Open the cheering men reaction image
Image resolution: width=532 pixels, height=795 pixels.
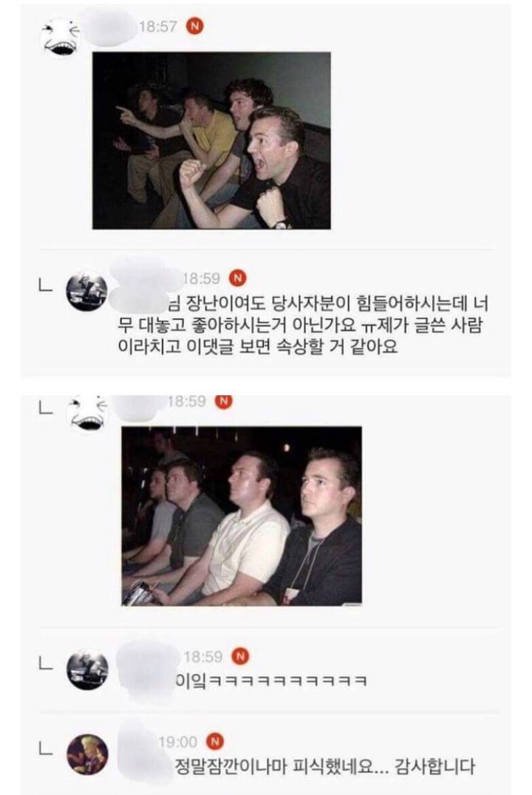pyautogui.click(x=211, y=140)
